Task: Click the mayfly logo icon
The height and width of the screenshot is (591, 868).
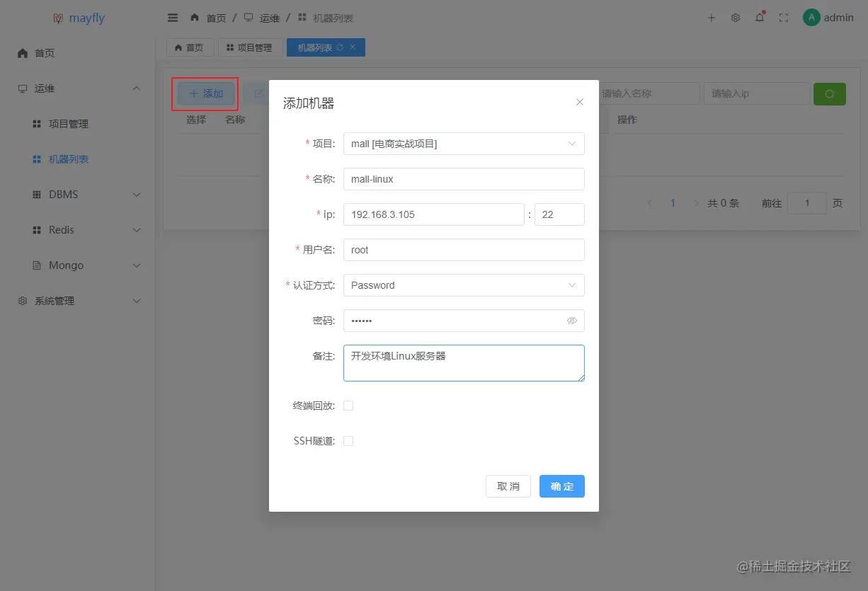Action: point(59,18)
